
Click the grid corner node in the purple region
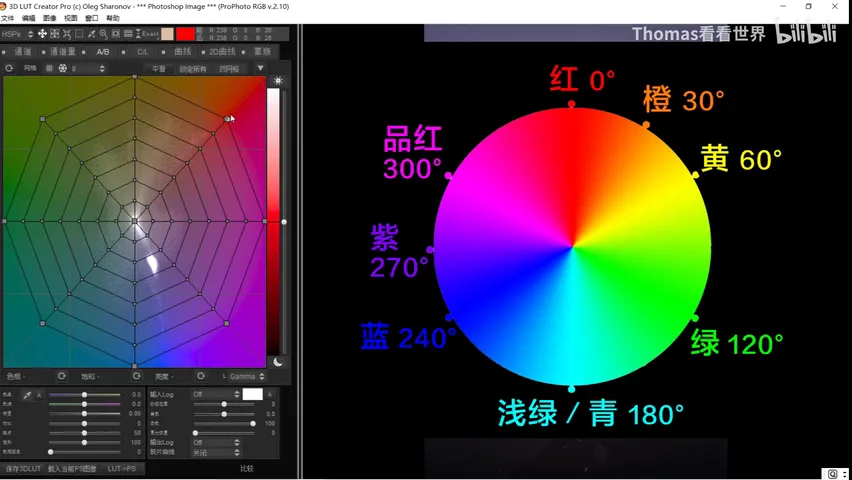(x=227, y=323)
